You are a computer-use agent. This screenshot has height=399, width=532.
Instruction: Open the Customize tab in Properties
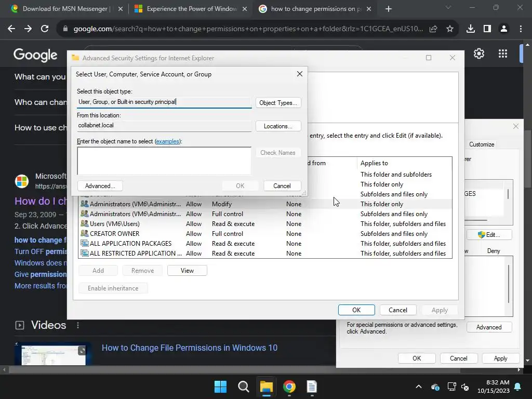pos(482,144)
